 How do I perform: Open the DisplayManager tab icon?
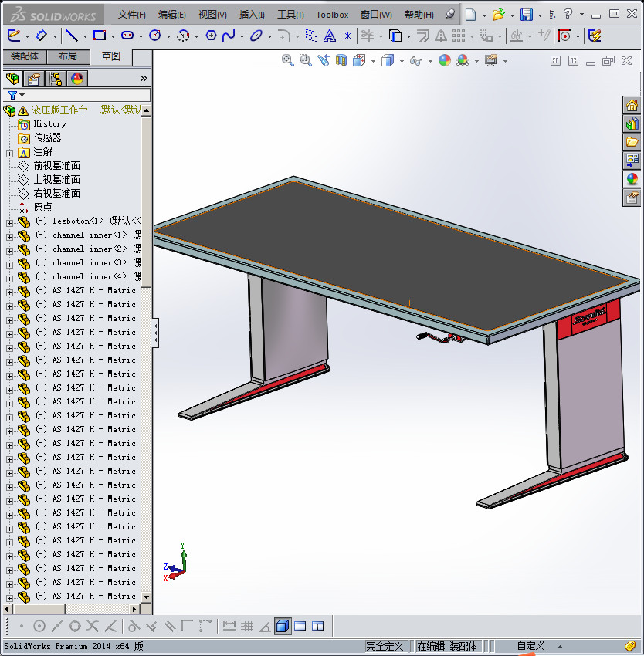tap(77, 79)
